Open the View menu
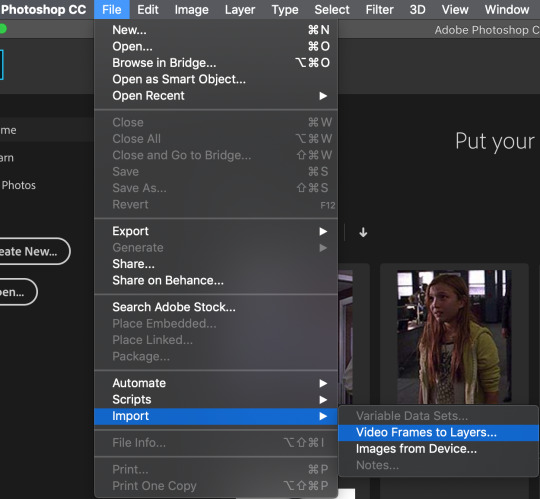Image resolution: width=540 pixels, height=499 pixels. click(455, 10)
